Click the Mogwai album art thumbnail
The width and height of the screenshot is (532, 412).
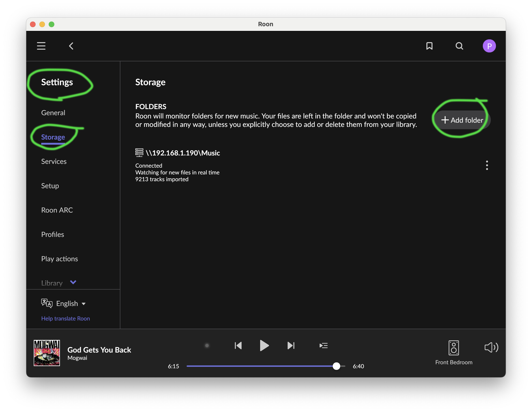click(x=47, y=353)
